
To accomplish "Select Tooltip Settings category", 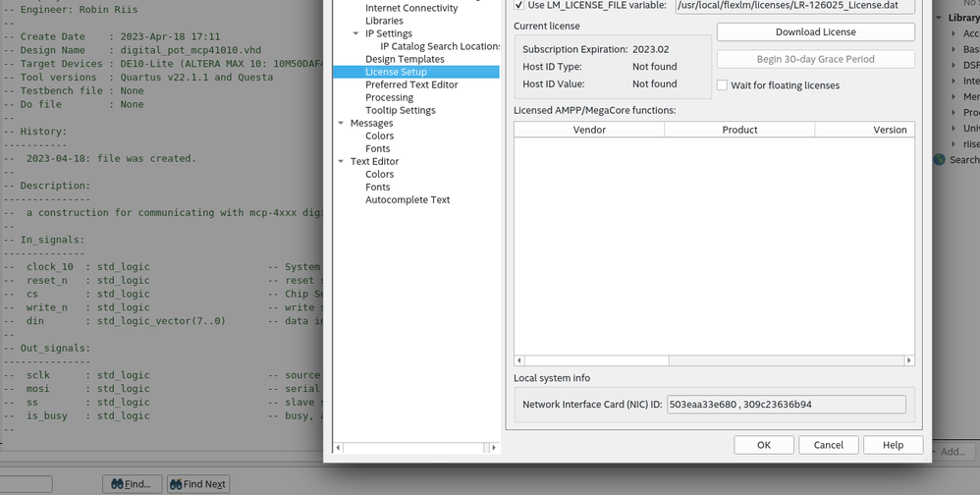I will click(x=401, y=110).
